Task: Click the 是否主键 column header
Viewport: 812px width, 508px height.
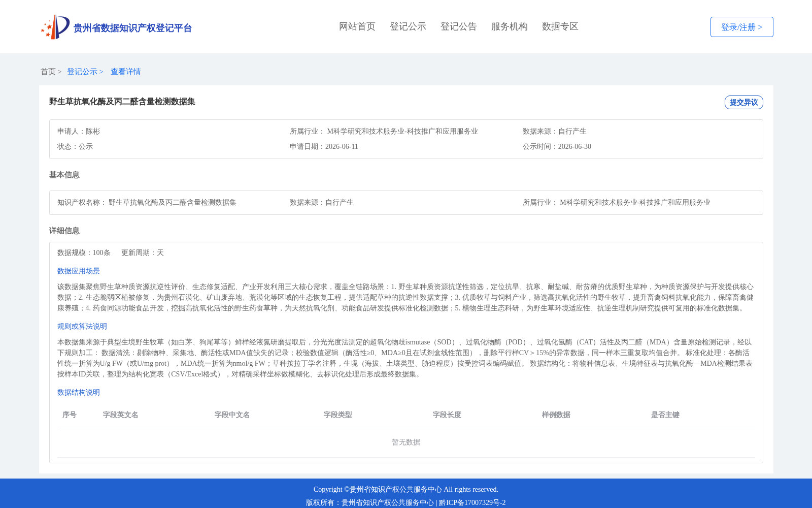Action: click(665, 415)
